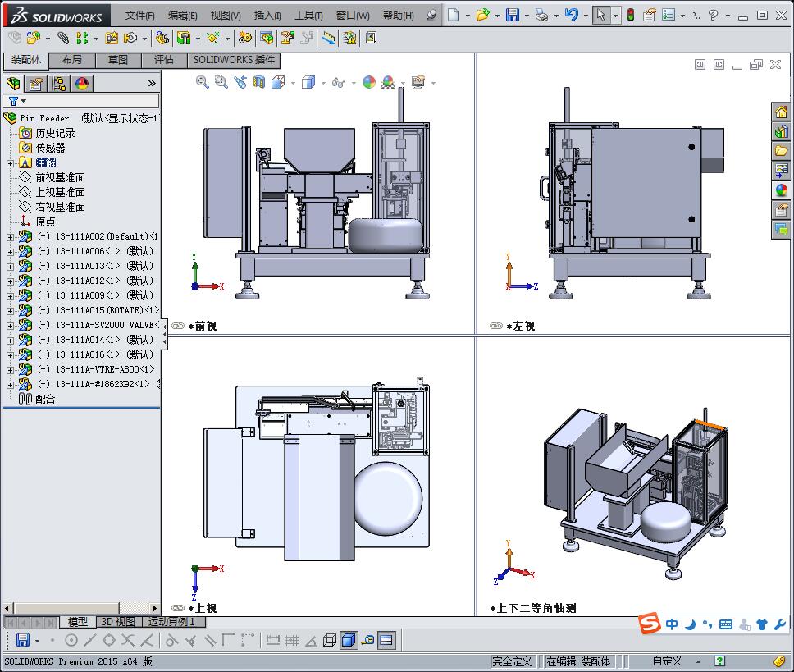Click the Move Component icon
Viewport: 794px width, 672px height.
point(130,38)
